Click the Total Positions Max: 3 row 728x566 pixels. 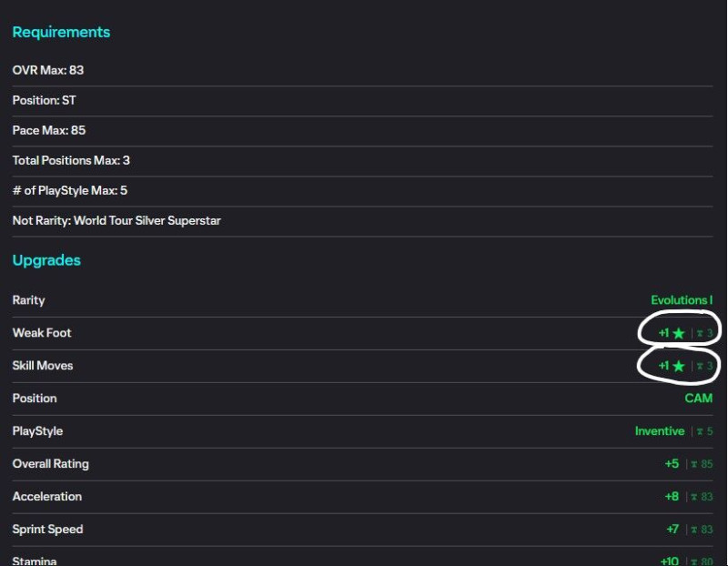71,160
